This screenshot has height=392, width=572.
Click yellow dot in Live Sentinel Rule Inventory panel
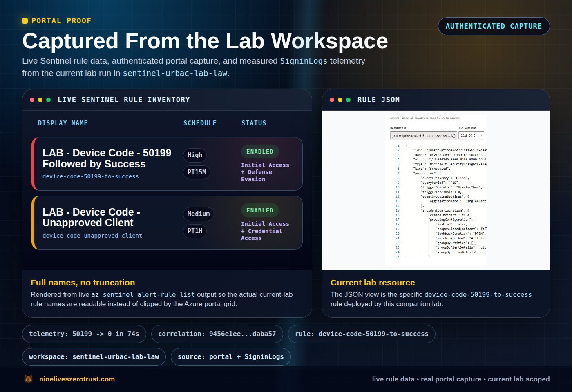tap(40, 100)
